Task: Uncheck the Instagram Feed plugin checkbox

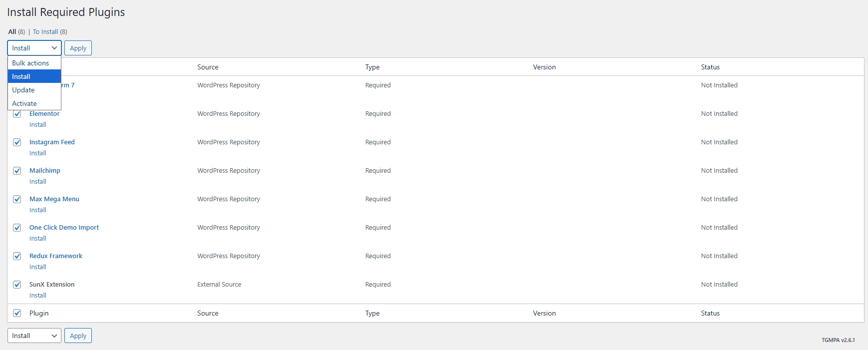Action: pos(17,142)
